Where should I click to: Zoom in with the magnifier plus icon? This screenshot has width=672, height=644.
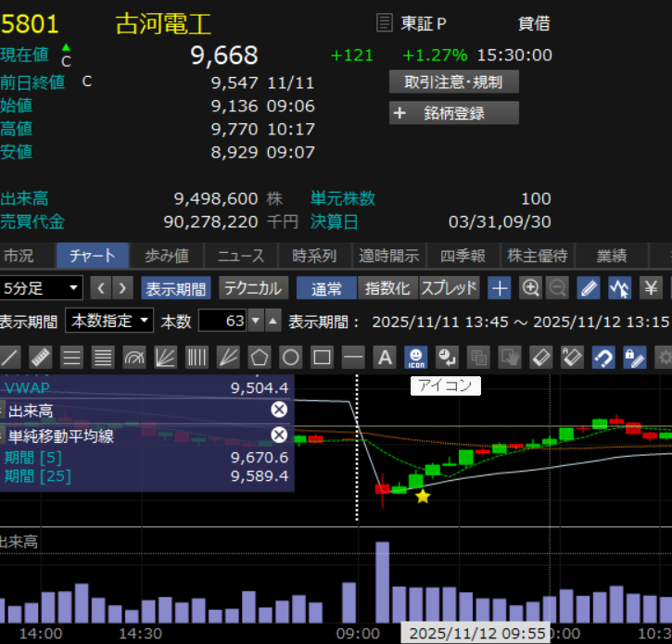(530, 288)
